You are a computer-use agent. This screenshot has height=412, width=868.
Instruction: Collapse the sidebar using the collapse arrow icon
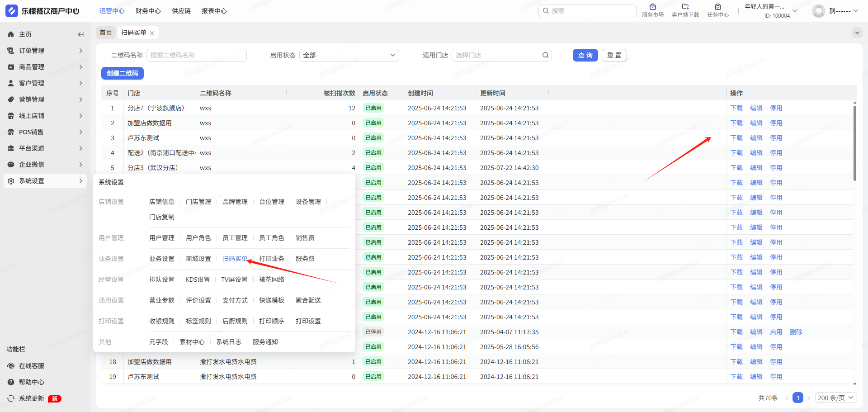point(80,34)
